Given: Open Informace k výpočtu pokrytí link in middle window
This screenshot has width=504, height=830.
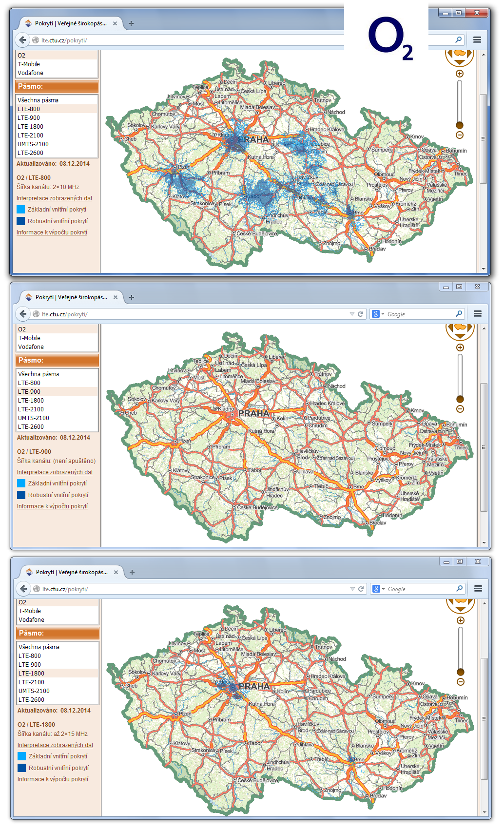Looking at the screenshot, I should click(52, 506).
